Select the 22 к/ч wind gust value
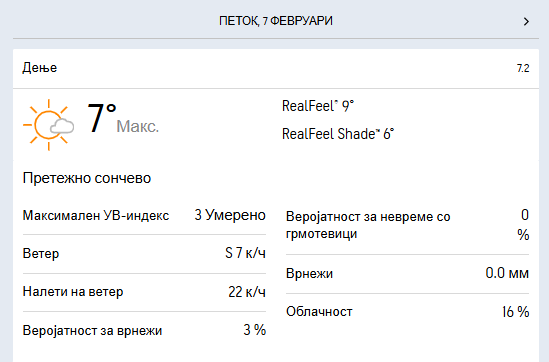Screen dimensions: 549x362 [247, 292]
